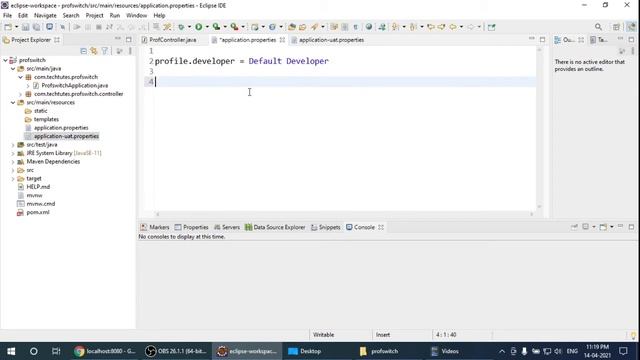
Task: Select HELP.md in Project Explorer
Action: (38, 187)
